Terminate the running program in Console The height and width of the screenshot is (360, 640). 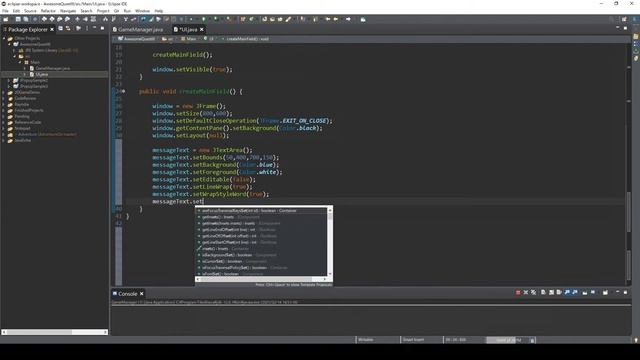518,293
